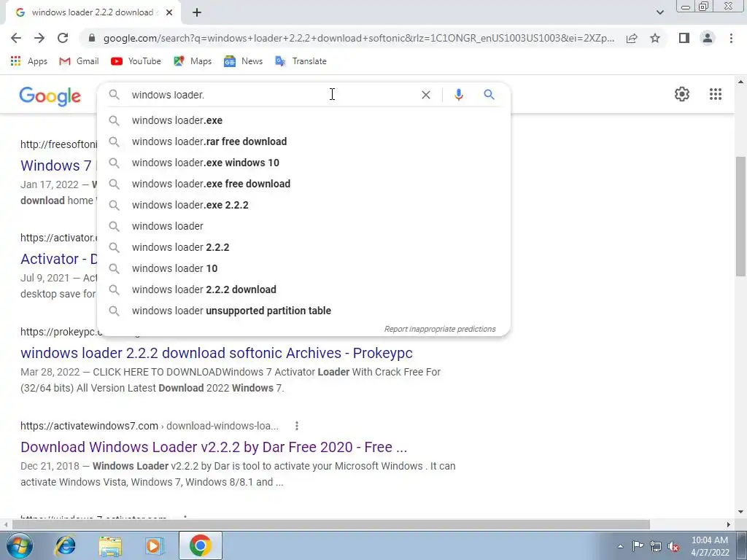This screenshot has width=747, height=560.
Task: Click the address bar URL
Action: click(x=358, y=38)
